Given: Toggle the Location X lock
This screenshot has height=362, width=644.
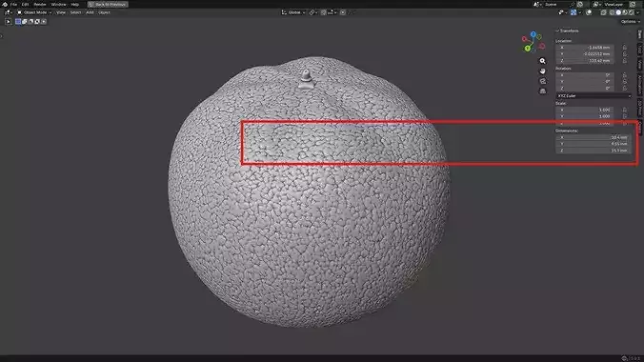Looking at the screenshot, I should point(625,48).
